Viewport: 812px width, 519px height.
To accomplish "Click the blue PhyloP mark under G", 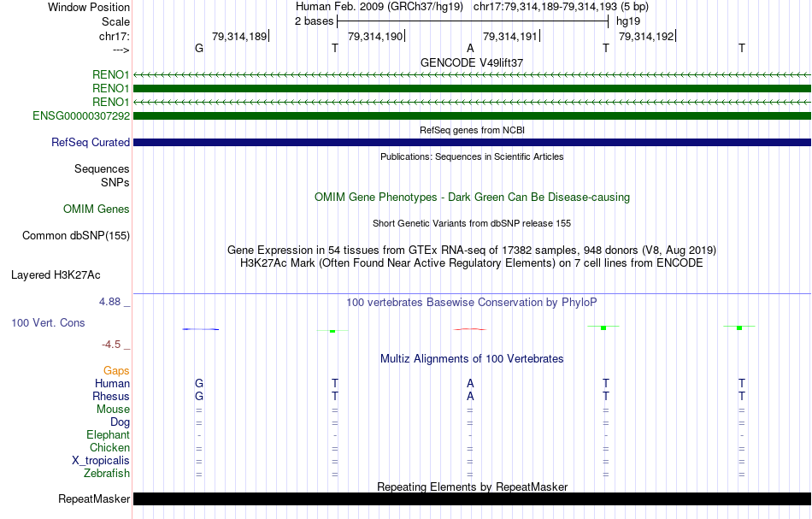I will (x=200, y=329).
